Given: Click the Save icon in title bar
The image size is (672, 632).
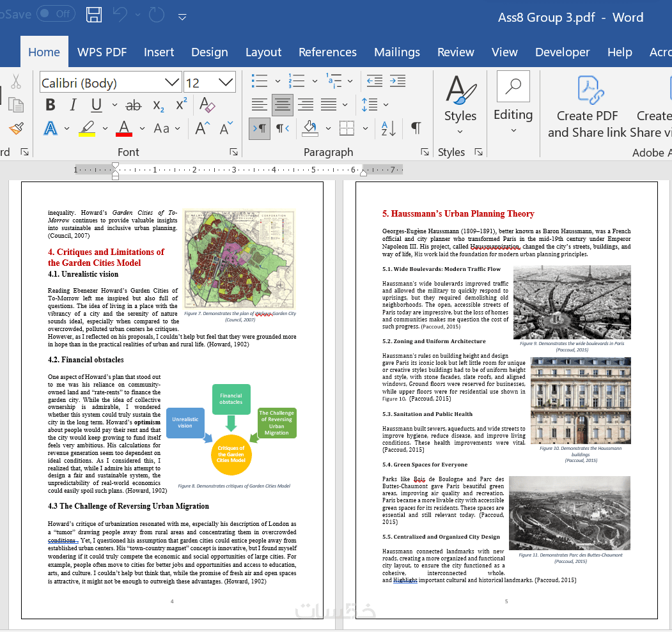Looking at the screenshot, I should pyautogui.click(x=93, y=15).
